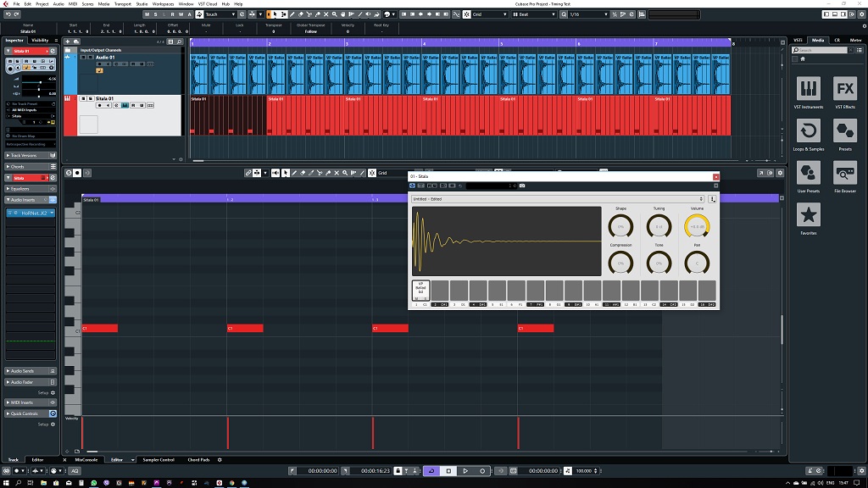The image size is (868, 488).
Task: Click the Sitala Volume knob
Action: tap(697, 226)
